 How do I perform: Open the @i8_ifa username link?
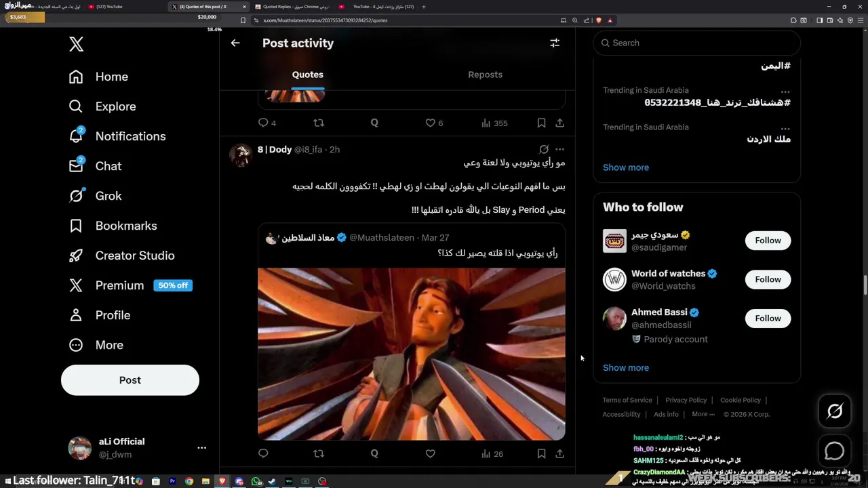pos(308,149)
